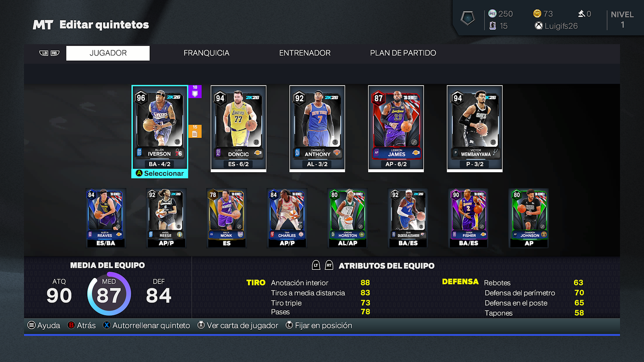Viewport: 644px width, 362px height.
Task: Click the Tiro triple attribute row
Action: coord(320,303)
